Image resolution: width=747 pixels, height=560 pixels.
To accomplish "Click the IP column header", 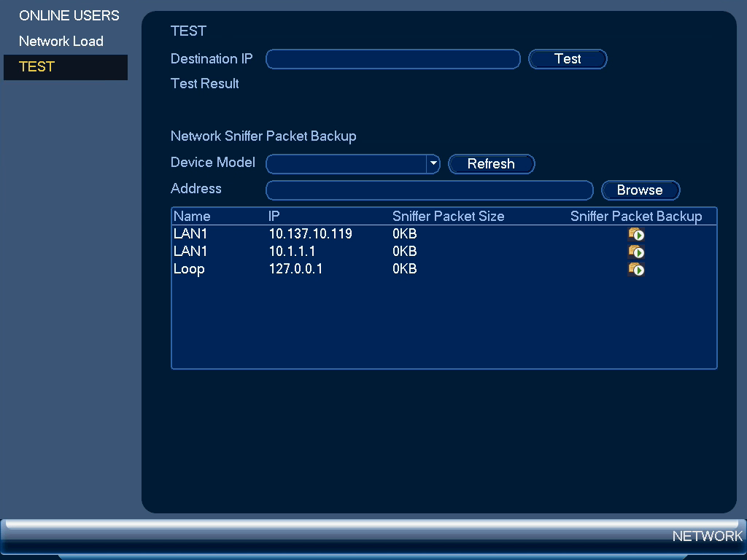I will click(274, 216).
